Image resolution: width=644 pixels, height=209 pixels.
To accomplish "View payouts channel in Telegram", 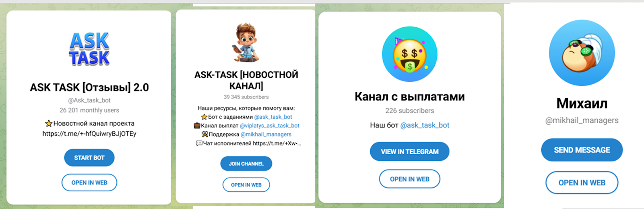I will [x=410, y=151].
